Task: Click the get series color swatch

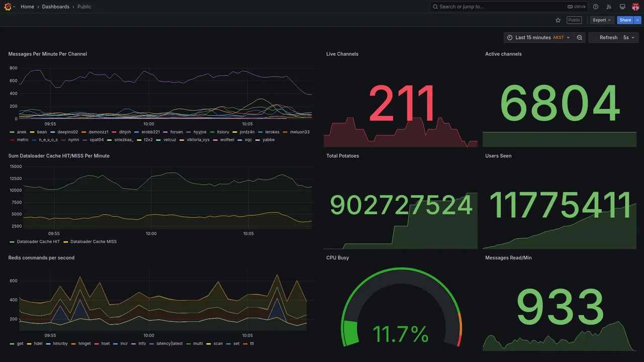Action: pyautogui.click(x=12, y=344)
